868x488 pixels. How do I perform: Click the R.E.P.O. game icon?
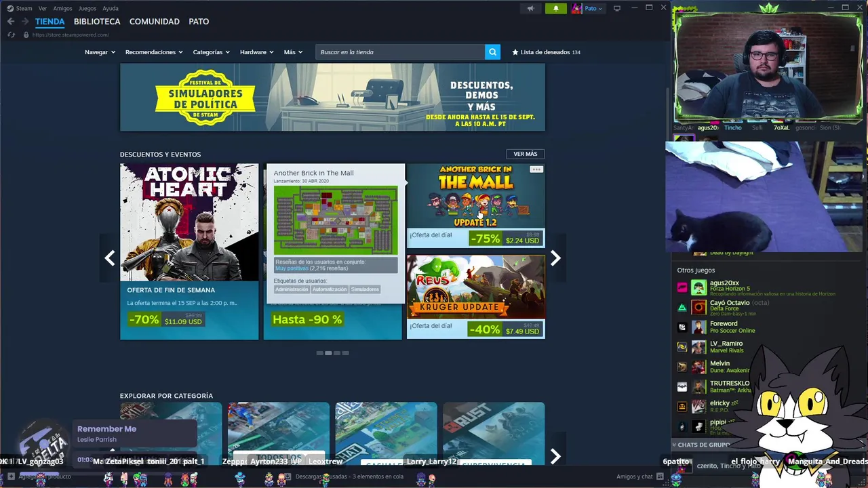(x=682, y=407)
